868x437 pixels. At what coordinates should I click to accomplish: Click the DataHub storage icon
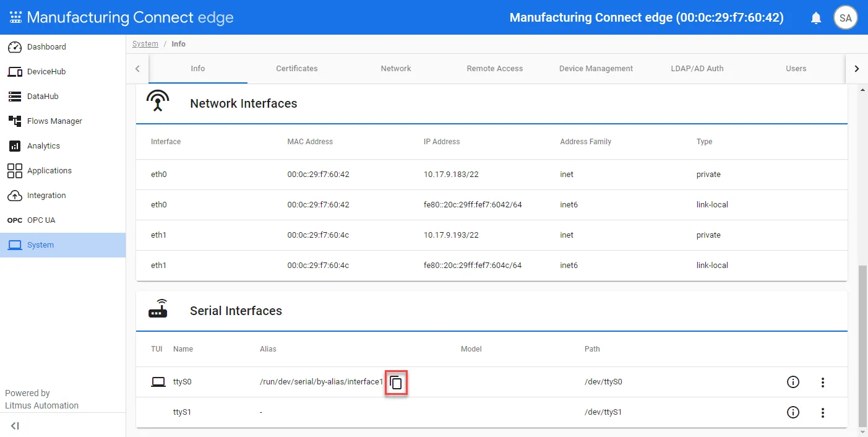[x=15, y=97]
